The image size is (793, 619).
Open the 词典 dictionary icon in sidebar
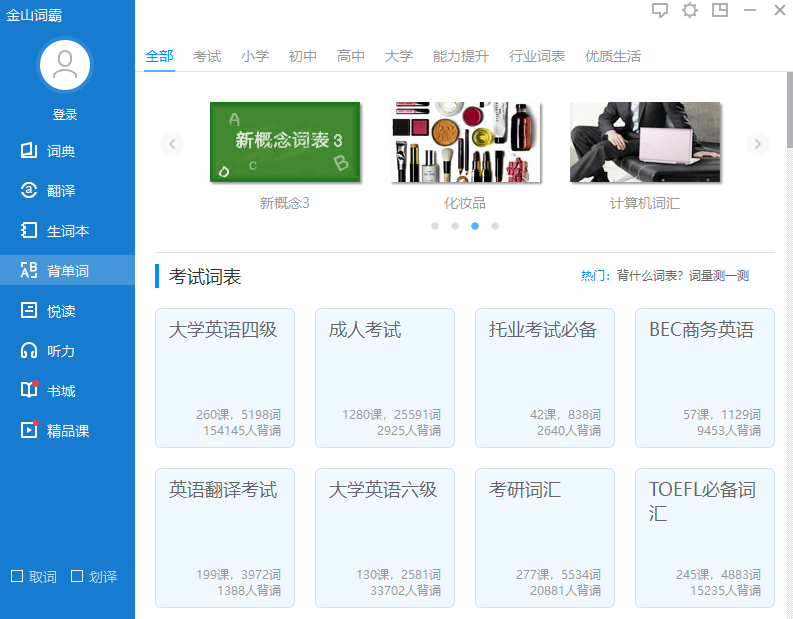[29, 151]
